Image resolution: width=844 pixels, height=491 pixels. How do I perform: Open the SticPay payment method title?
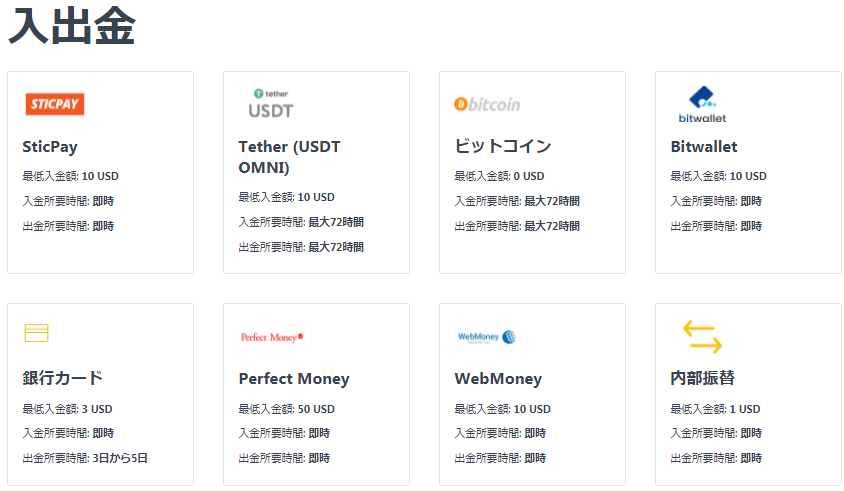pyautogui.click(x=50, y=146)
